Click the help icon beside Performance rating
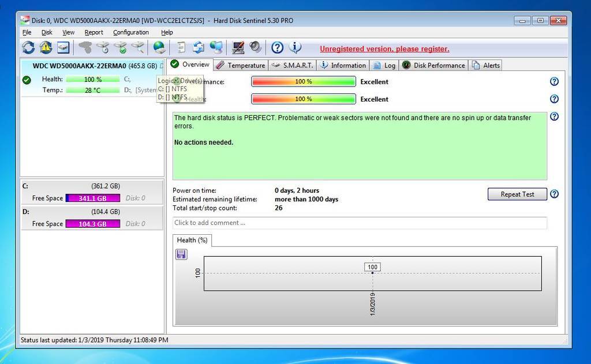Screen dimensions: 591x364 pos(554,81)
